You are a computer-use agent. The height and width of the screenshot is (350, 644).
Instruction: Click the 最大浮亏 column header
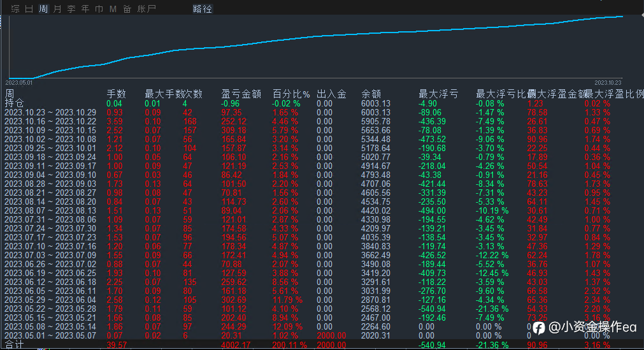click(x=438, y=94)
